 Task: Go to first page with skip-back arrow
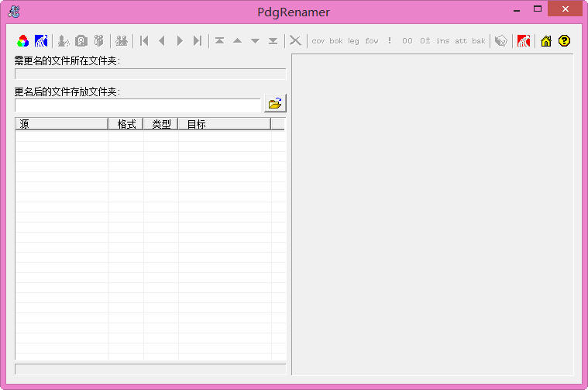pos(144,41)
